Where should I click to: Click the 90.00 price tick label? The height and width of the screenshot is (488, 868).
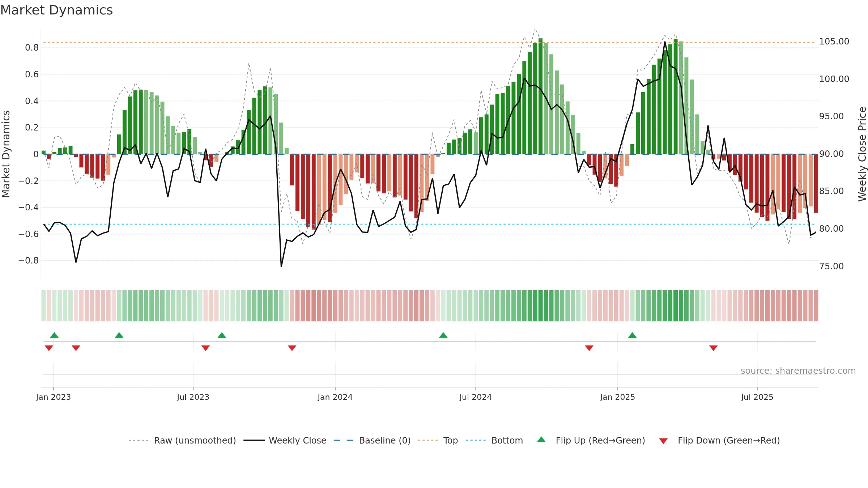pyautogui.click(x=831, y=154)
